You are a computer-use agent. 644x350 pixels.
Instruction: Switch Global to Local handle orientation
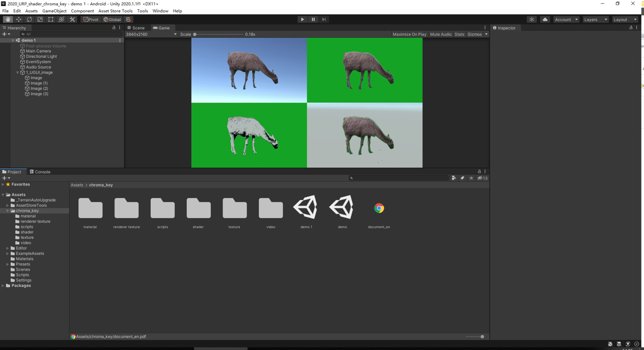pos(112,19)
